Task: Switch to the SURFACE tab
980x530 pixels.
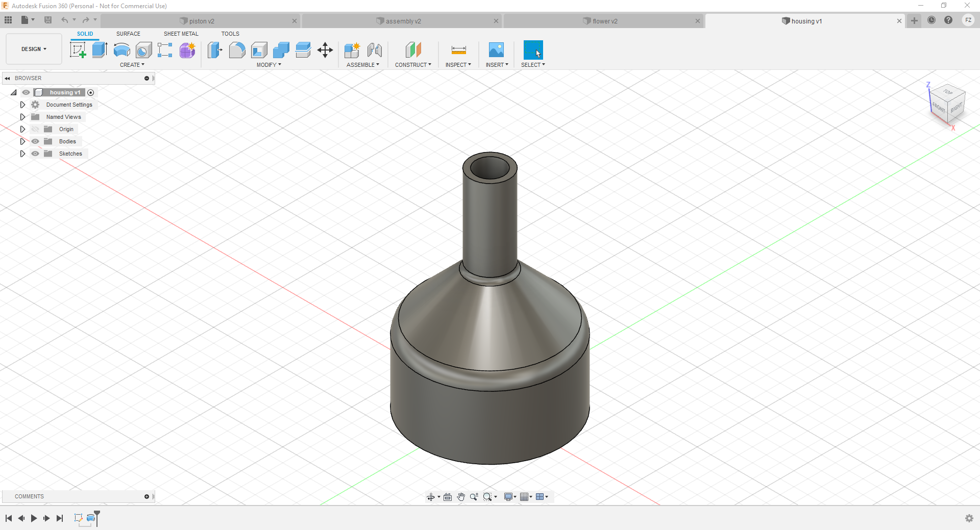Action: click(128, 34)
